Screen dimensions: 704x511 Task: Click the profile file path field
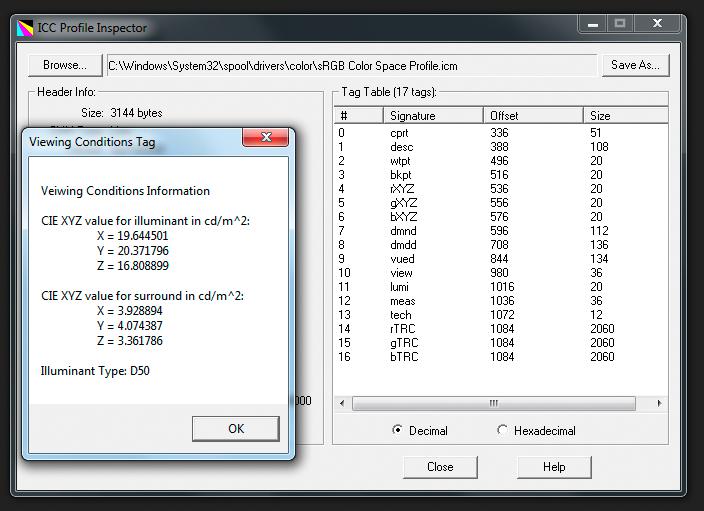pos(352,66)
